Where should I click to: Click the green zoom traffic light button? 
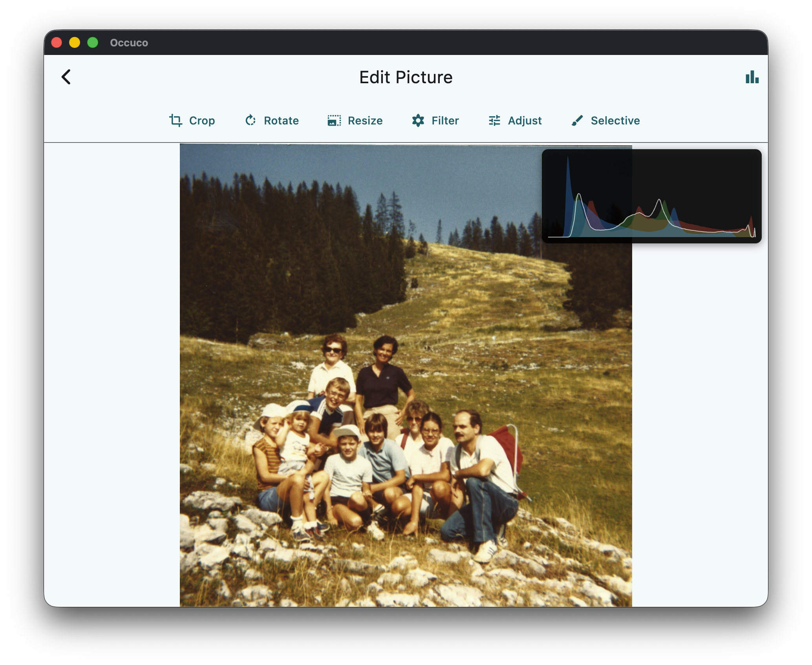point(93,42)
